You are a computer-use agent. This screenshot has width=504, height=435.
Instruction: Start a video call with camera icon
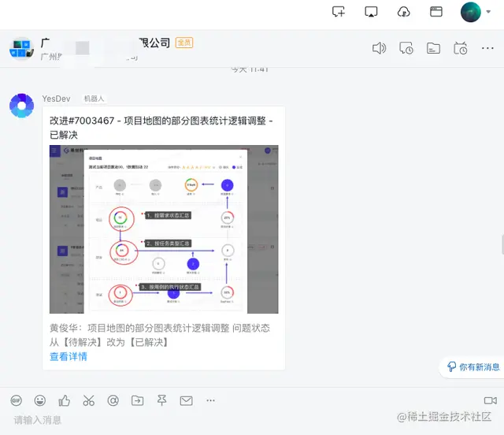pos(491,400)
